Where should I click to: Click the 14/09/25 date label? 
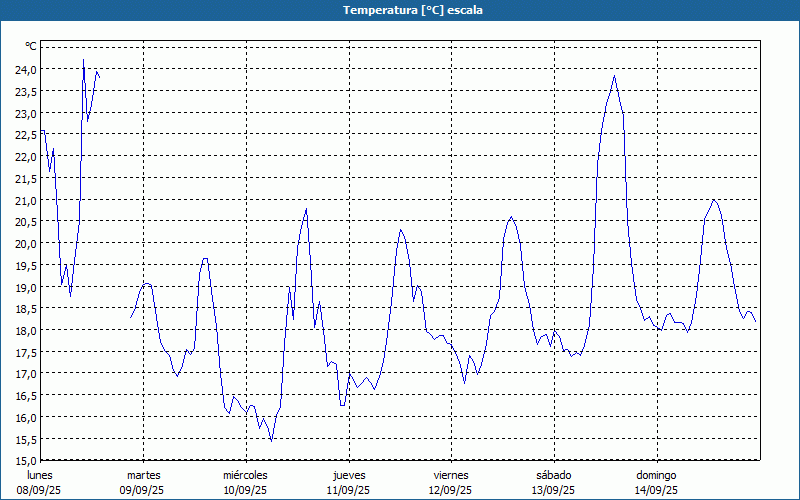tap(656, 490)
